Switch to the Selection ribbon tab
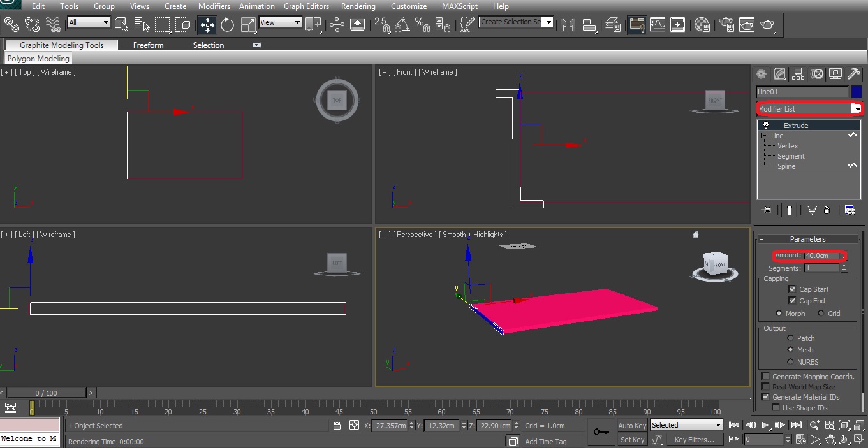This screenshot has height=448, width=868. point(209,45)
